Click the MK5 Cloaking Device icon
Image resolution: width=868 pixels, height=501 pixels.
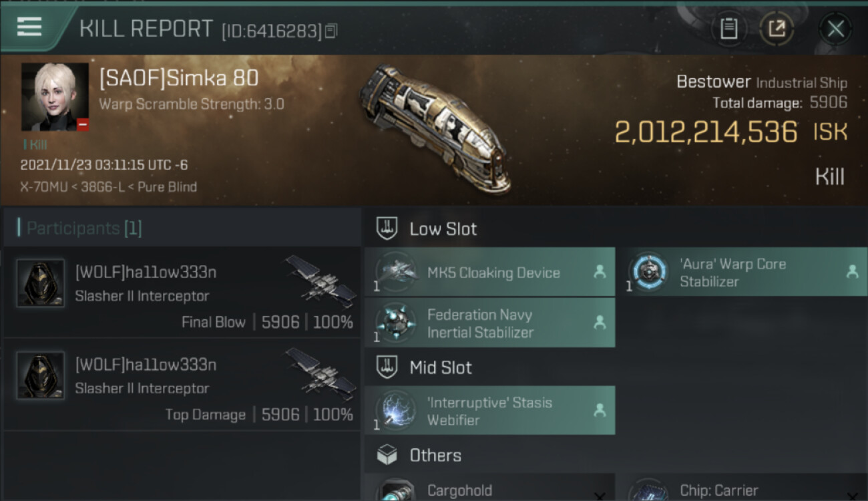click(396, 272)
